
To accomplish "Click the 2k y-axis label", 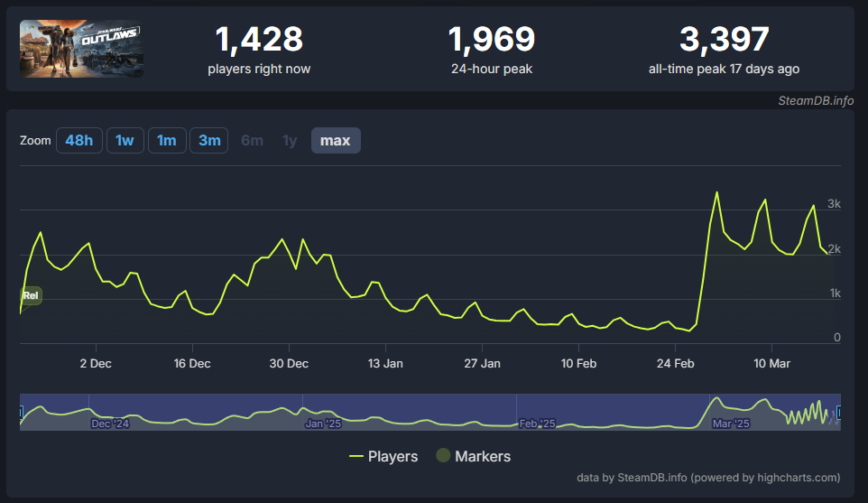I will point(835,248).
